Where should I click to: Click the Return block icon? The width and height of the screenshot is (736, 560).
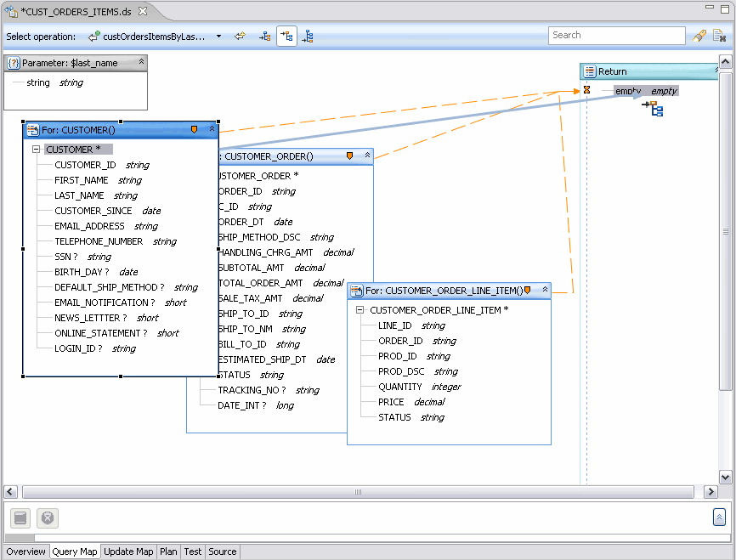pyautogui.click(x=590, y=71)
